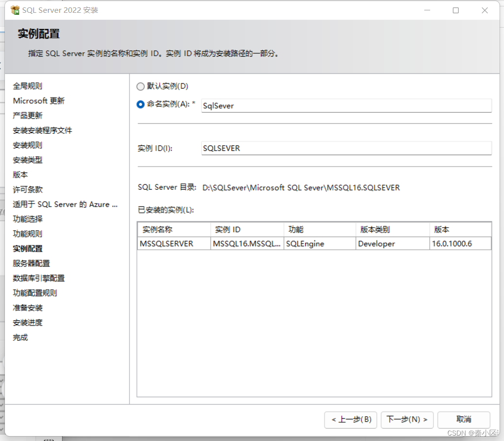
Task: Click the 实例名称 column header
Action: pyautogui.click(x=174, y=230)
